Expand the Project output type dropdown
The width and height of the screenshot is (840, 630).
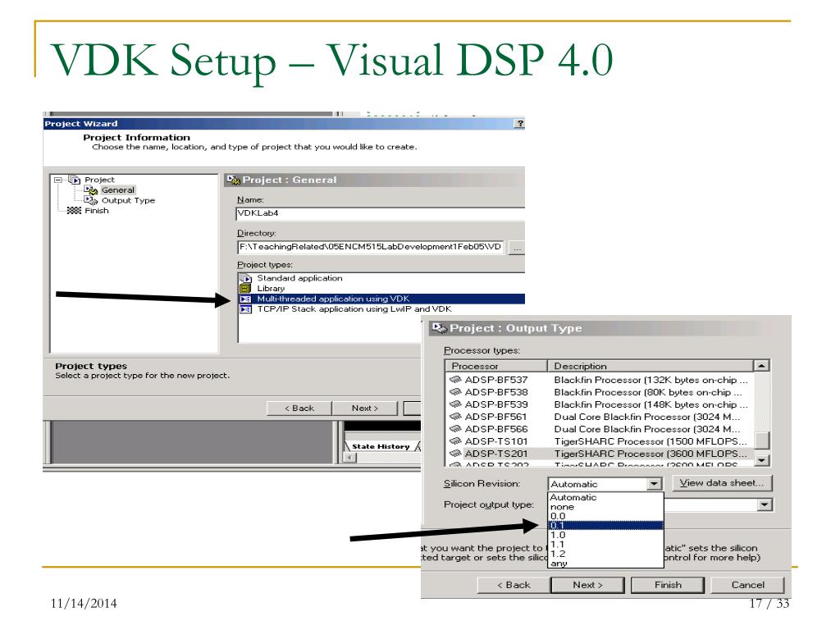coord(765,504)
